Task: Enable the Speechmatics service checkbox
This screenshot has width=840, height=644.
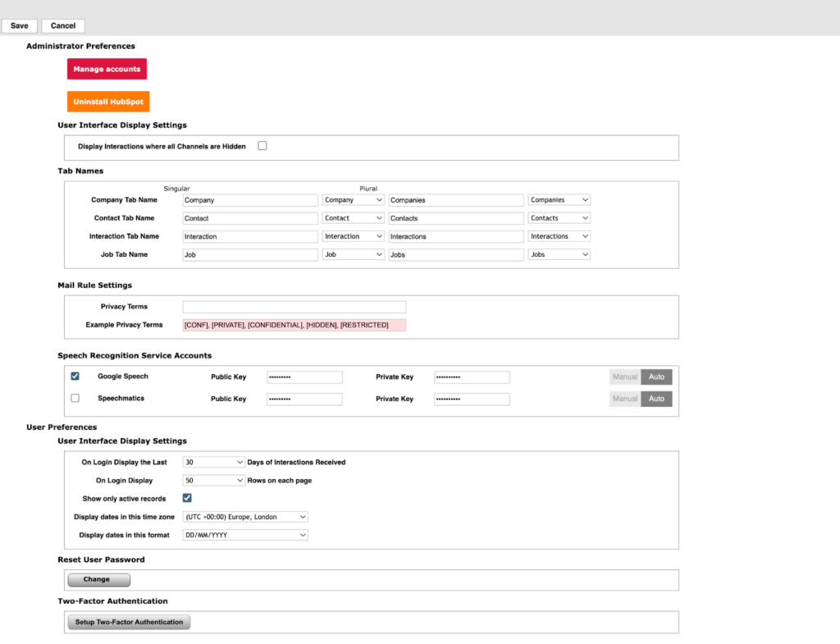Action: coord(75,398)
